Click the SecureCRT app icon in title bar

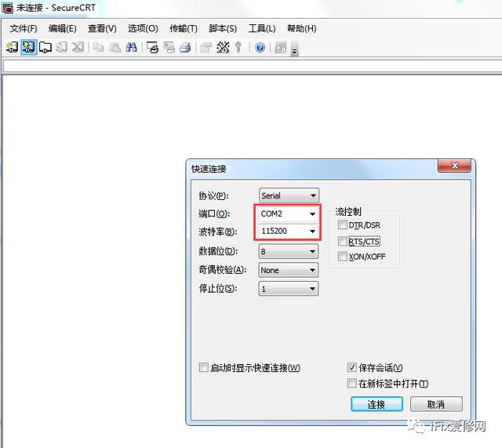coord(7,8)
